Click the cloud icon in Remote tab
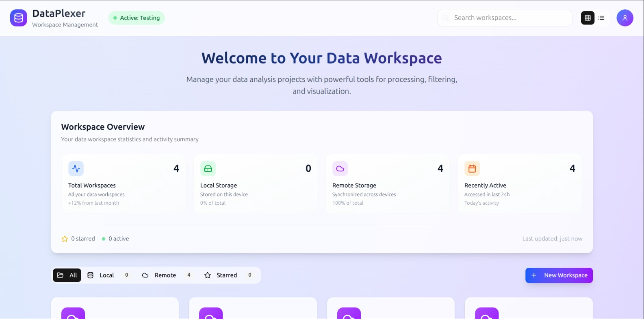 (x=145, y=275)
